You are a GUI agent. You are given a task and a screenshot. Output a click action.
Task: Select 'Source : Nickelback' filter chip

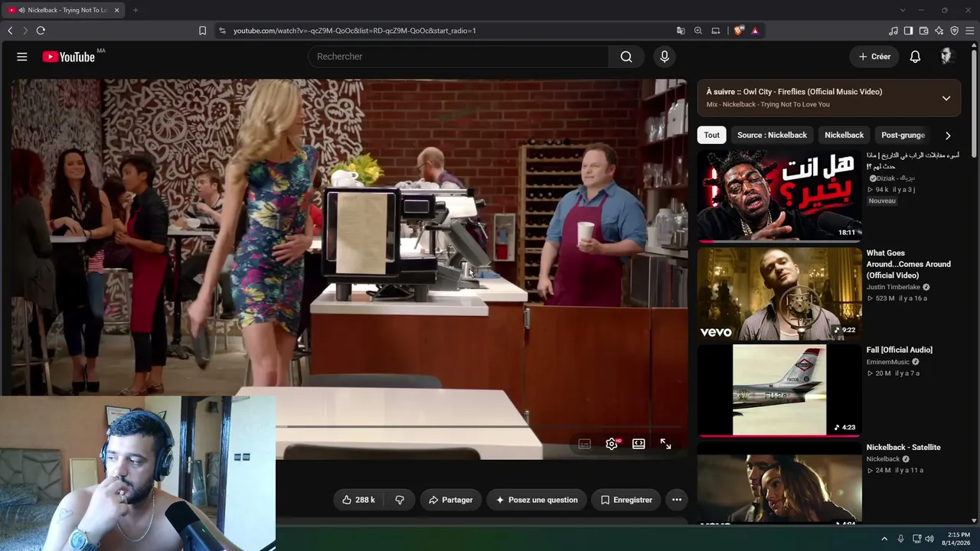pyautogui.click(x=772, y=135)
